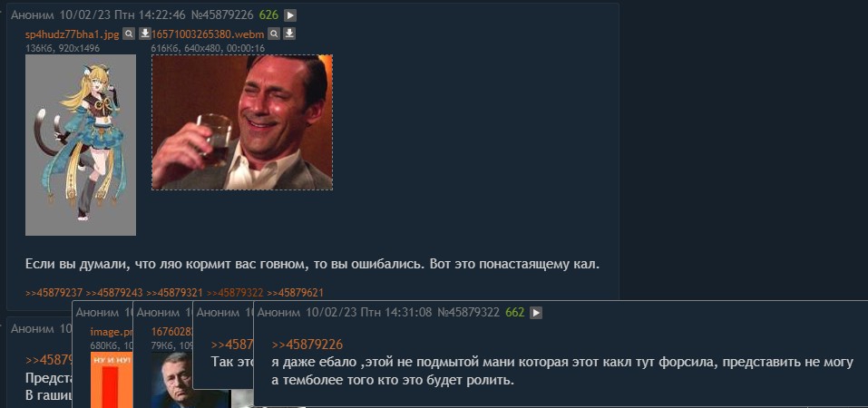The height and width of the screenshot is (408, 868).
Task: Expand the anime catgirl image thumbnail
Action: 80,145
